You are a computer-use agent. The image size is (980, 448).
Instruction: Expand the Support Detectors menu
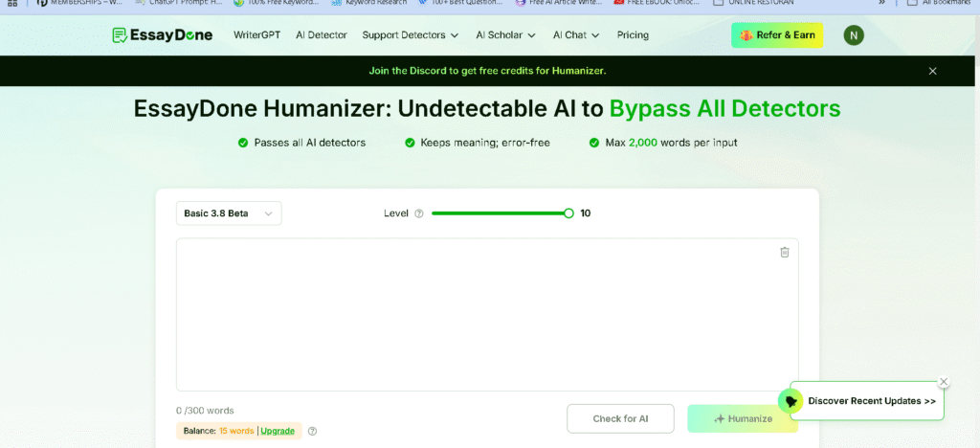coord(411,35)
